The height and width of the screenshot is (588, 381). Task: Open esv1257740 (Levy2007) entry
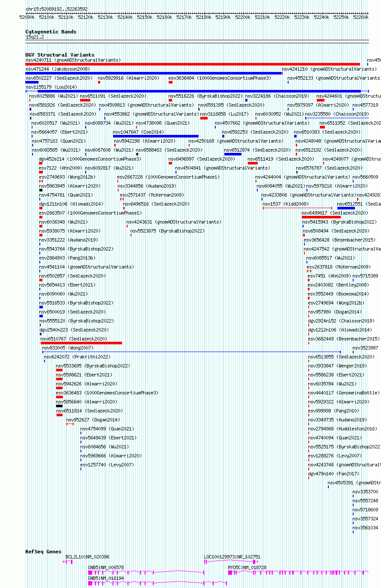pos(107,465)
